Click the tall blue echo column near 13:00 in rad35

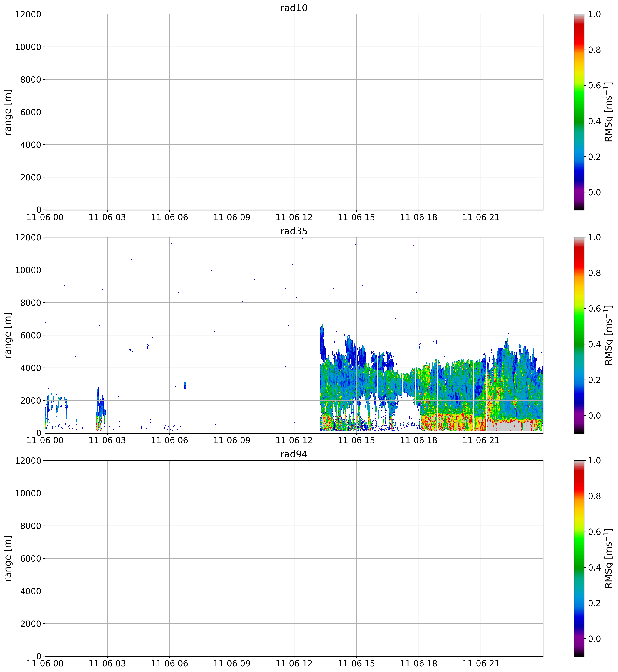[x=322, y=344]
